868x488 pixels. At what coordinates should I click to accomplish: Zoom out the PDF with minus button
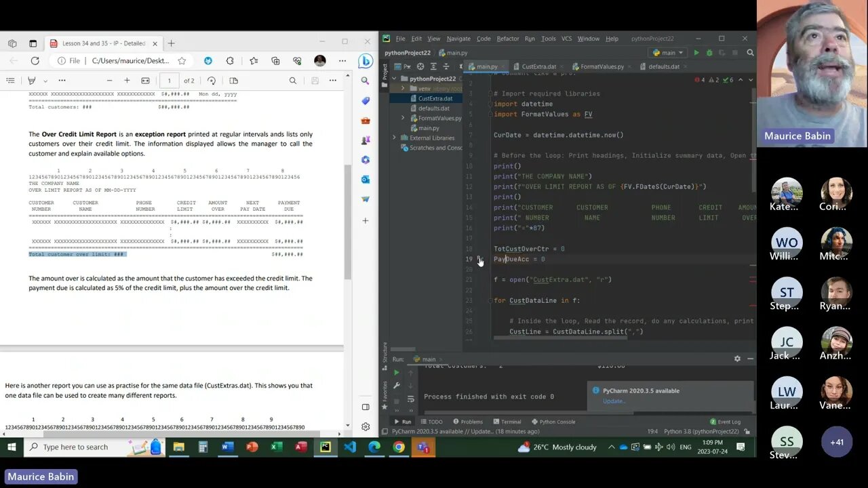(x=109, y=81)
